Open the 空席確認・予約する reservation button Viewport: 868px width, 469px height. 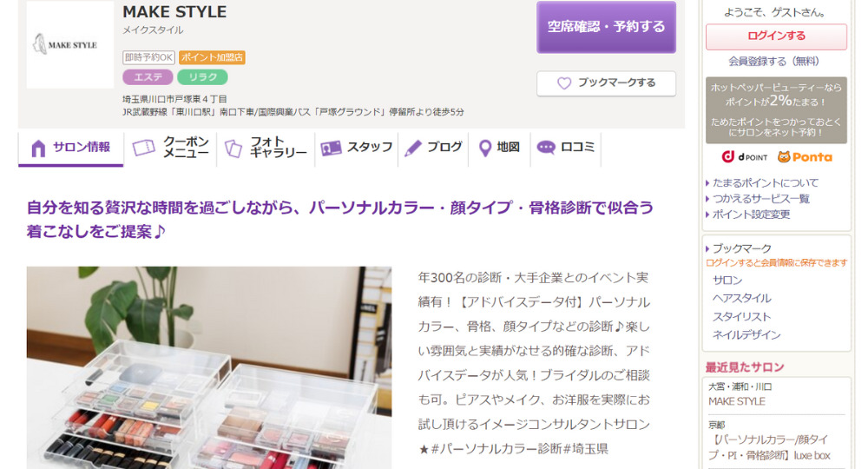tap(606, 27)
